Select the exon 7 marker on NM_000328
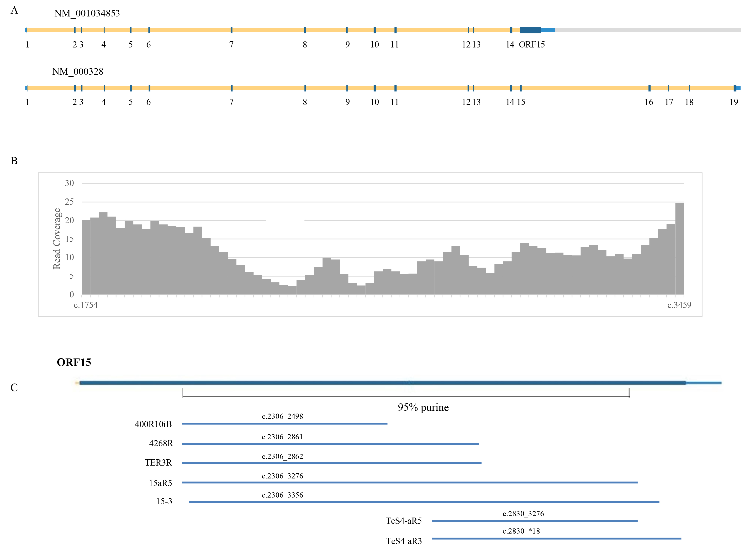This screenshot has height=550, width=756. [231, 88]
